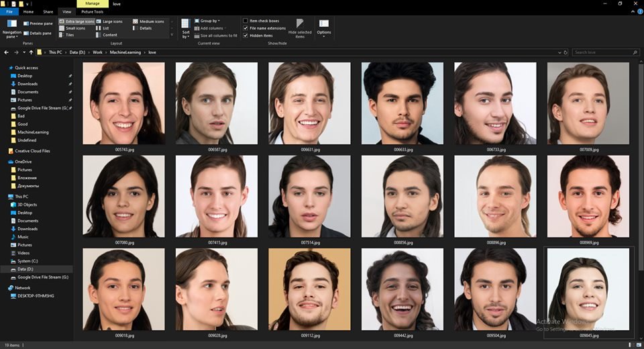Viewport: 644px width, 349px height.
Task: Expand address bar history dropdown
Action: coord(559,52)
